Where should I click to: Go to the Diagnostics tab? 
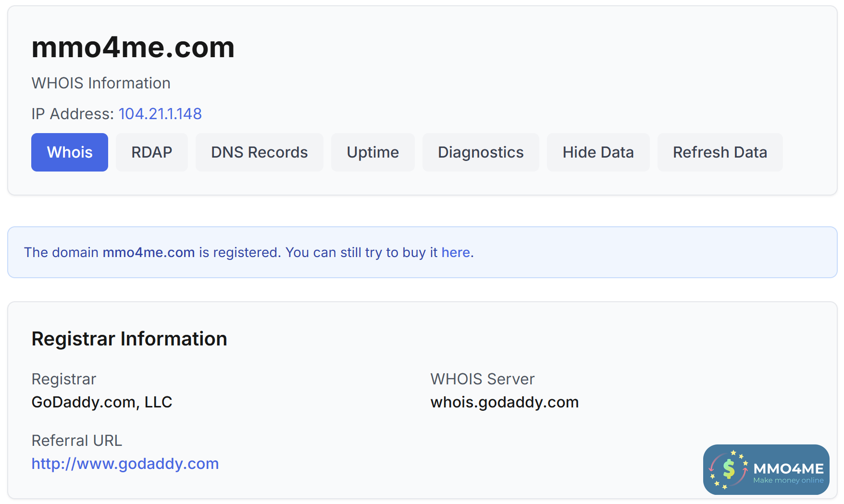(x=480, y=152)
